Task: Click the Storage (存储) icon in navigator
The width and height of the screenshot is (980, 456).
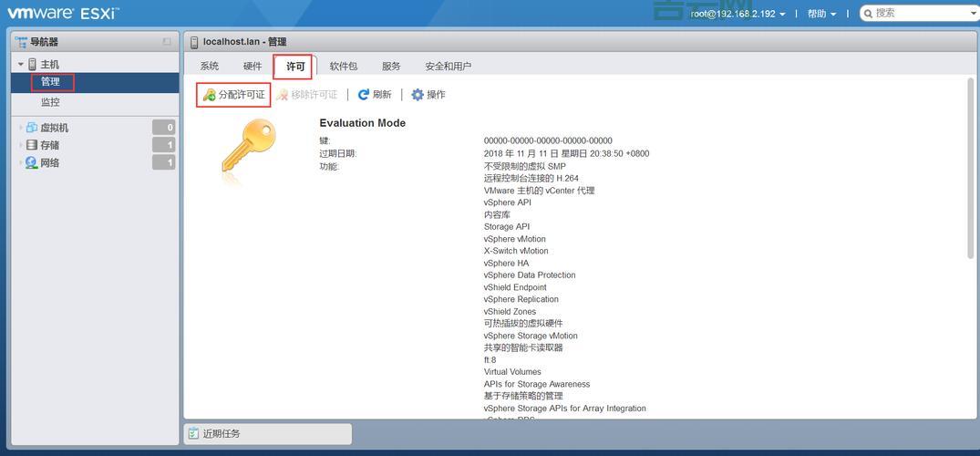Action: (x=32, y=145)
